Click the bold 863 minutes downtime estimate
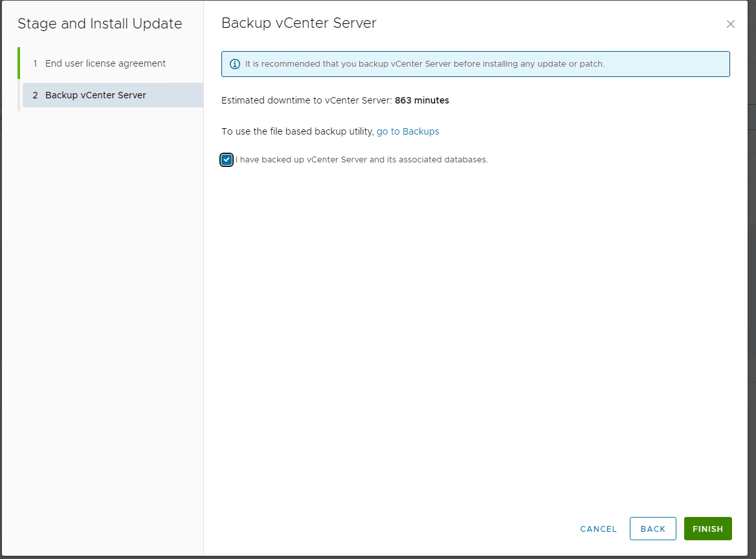This screenshot has width=756, height=559. (x=422, y=100)
